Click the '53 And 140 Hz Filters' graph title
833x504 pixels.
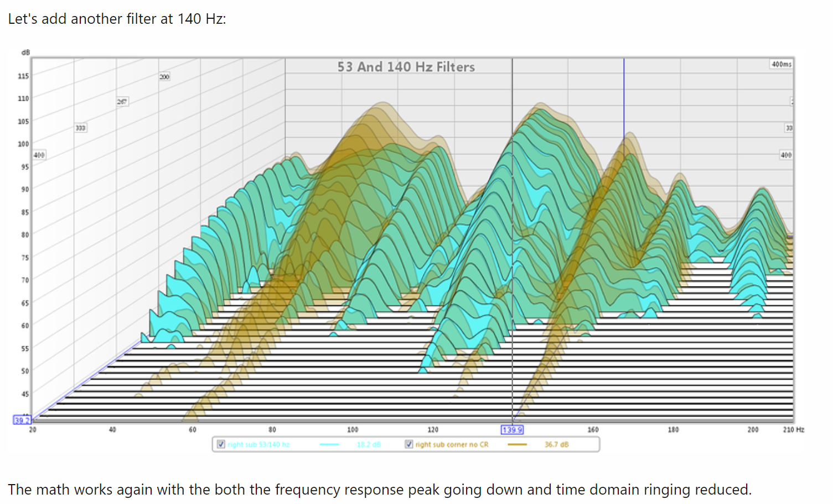point(406,67)
